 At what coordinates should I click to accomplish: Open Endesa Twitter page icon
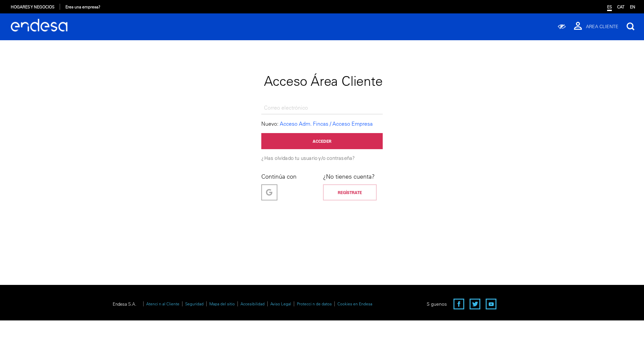475,304
